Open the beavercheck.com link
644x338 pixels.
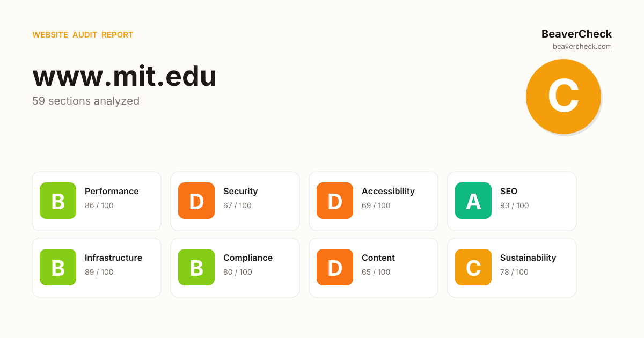(x=582, y=47)
